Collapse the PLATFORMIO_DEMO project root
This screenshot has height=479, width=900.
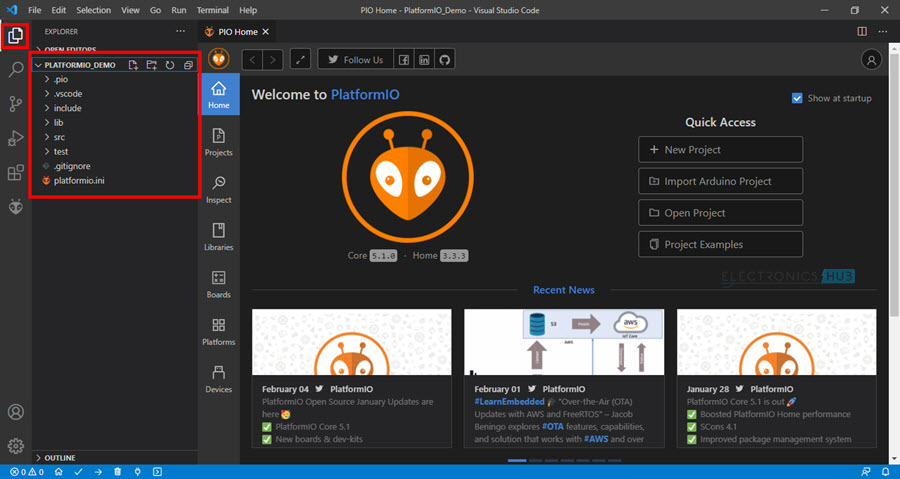(79, 65)
